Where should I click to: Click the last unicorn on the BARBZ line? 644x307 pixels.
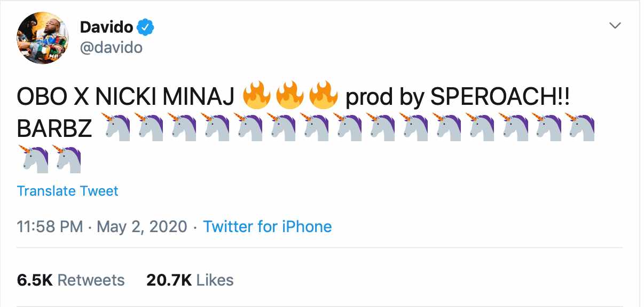[x=580, y=128]
